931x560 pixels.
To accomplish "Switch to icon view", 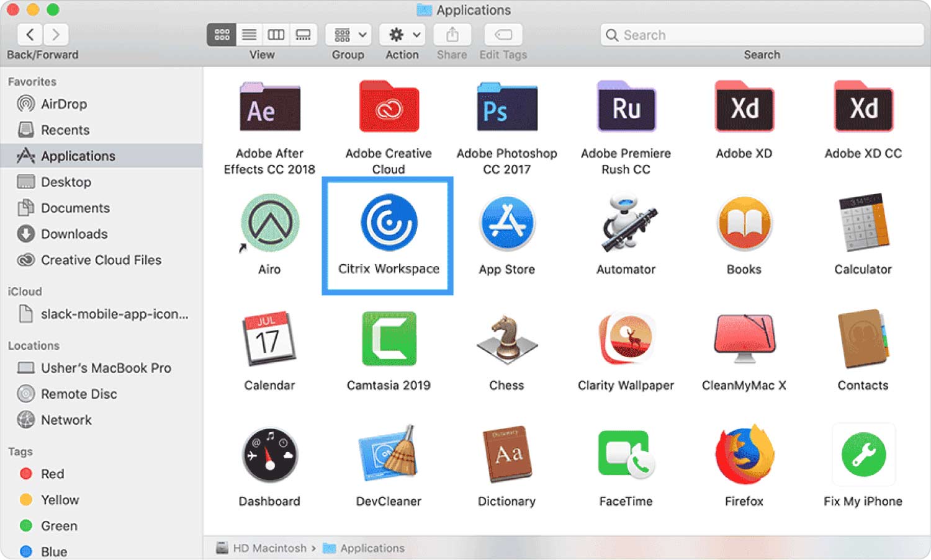I will click(x=222, y=35).
